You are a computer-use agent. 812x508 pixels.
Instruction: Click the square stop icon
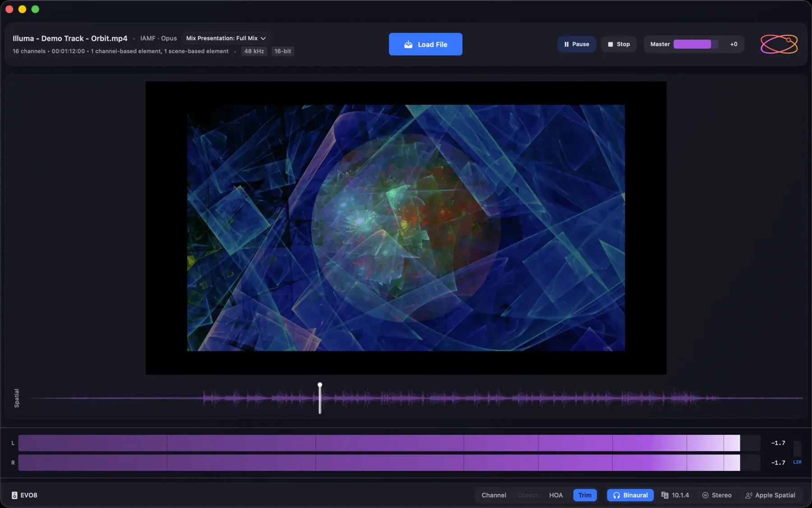pos(610,44)
